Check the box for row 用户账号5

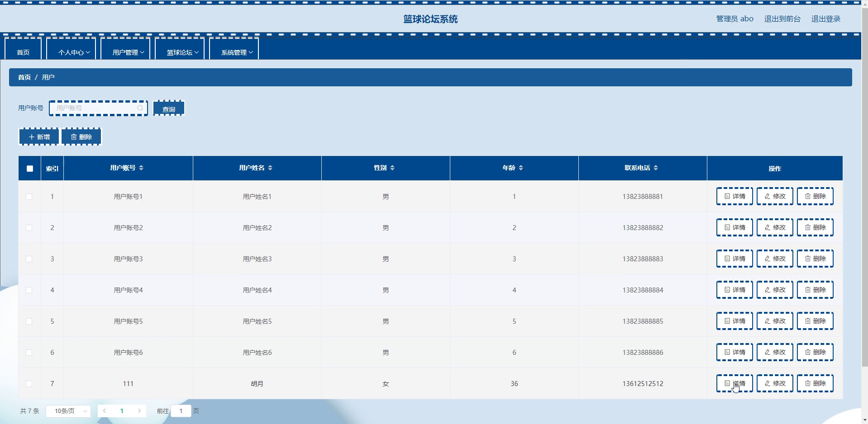(x=29, y=321)
